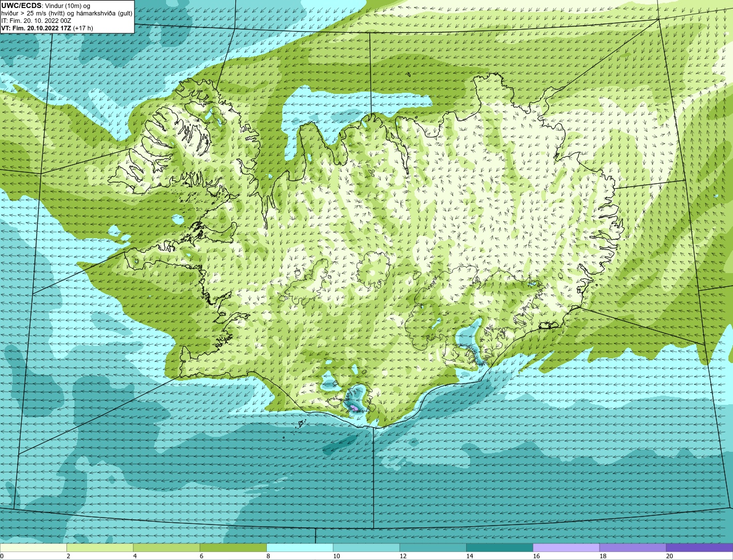Viewport: 733px width, 560px height.
Task: Click the legend label "20"
Action: pos(669,556)
